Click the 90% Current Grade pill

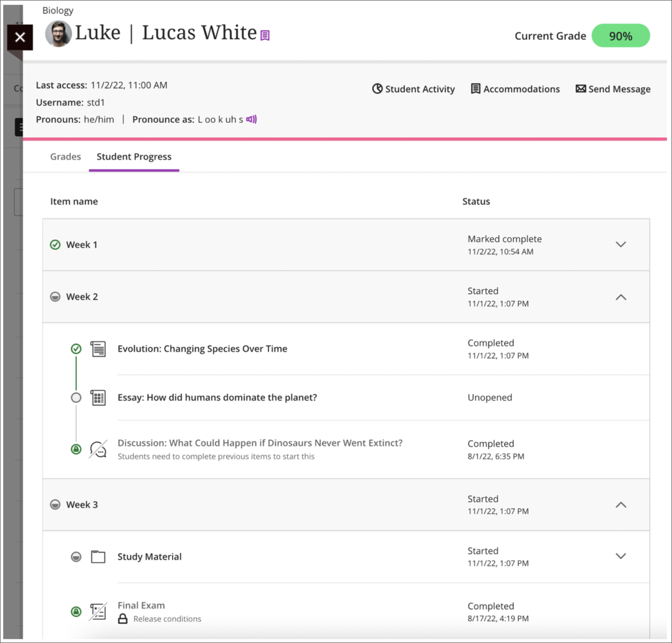[620, 36]
